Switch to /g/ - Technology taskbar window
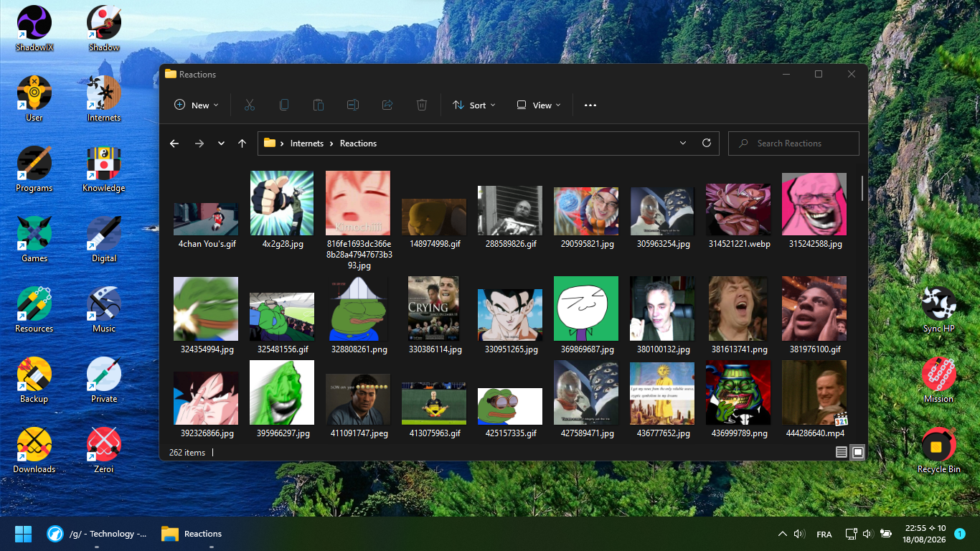Screen dimensions: 980x551 (97, 534)
